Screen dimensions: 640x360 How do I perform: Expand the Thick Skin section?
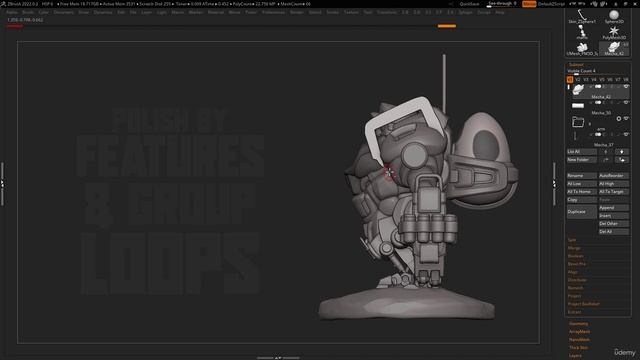tap(578, 348)
